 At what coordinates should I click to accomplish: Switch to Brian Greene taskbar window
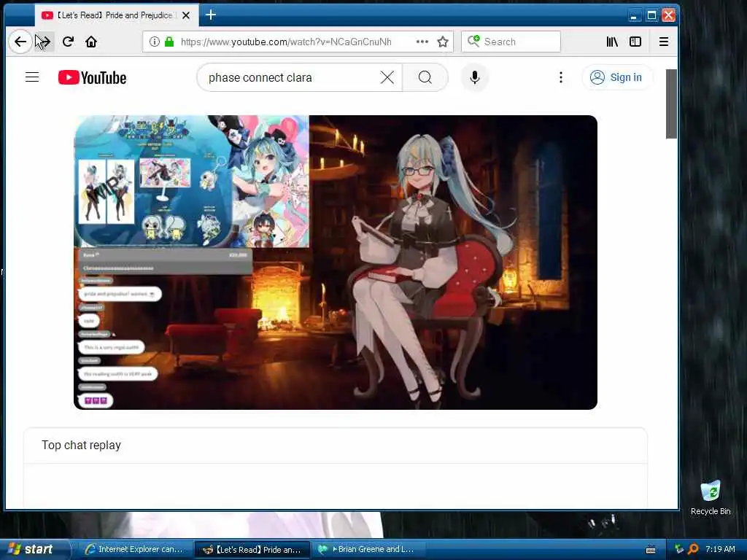point(370,550)
